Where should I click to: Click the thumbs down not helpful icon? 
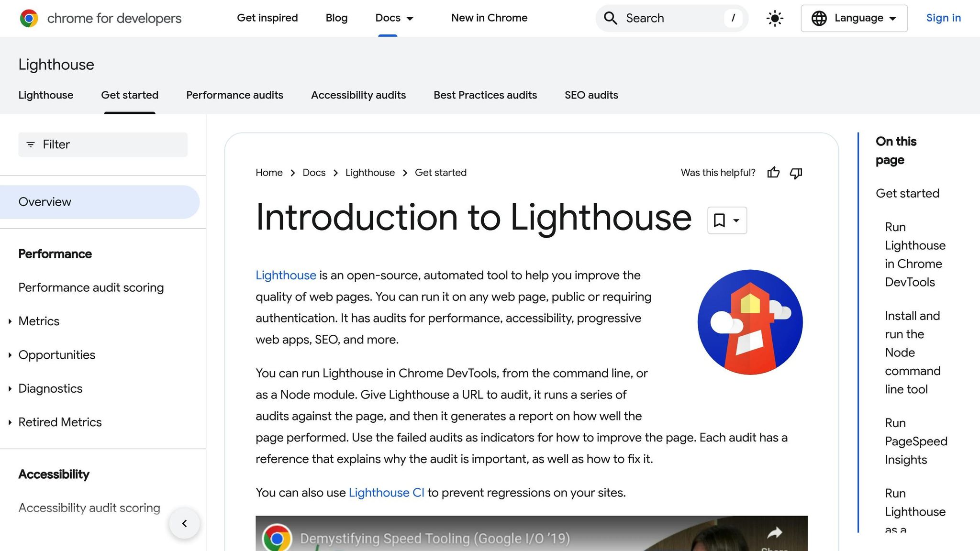[x=796, y=173]
